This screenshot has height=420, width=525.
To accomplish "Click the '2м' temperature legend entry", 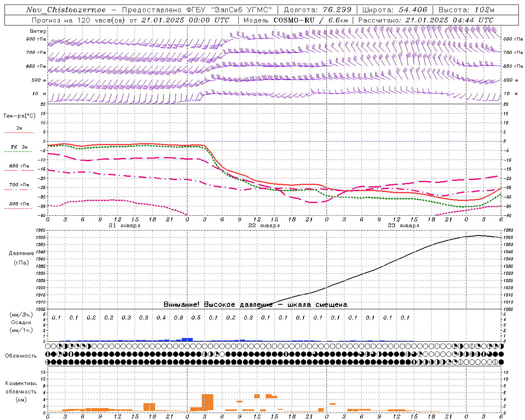I will [x=19, y=128].
